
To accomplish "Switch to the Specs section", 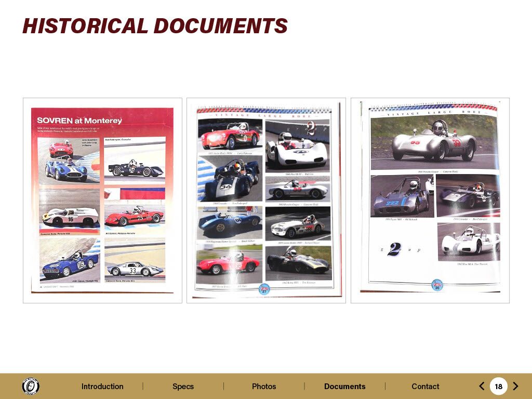I will [183, 386].
